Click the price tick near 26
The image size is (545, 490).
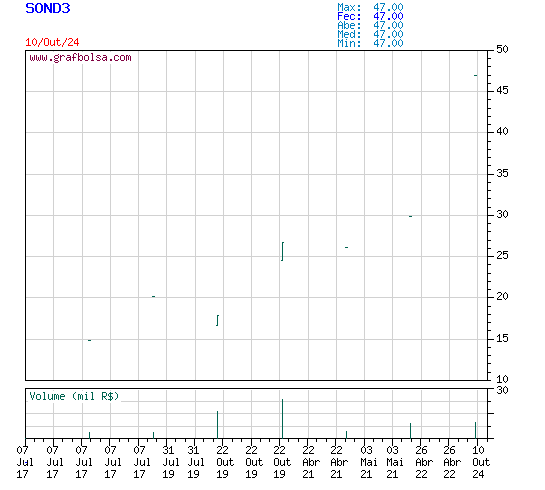[x=347, y=247]
